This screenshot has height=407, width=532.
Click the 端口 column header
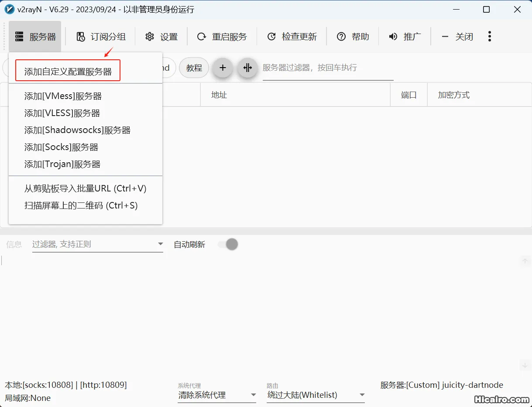coord(409,95)
